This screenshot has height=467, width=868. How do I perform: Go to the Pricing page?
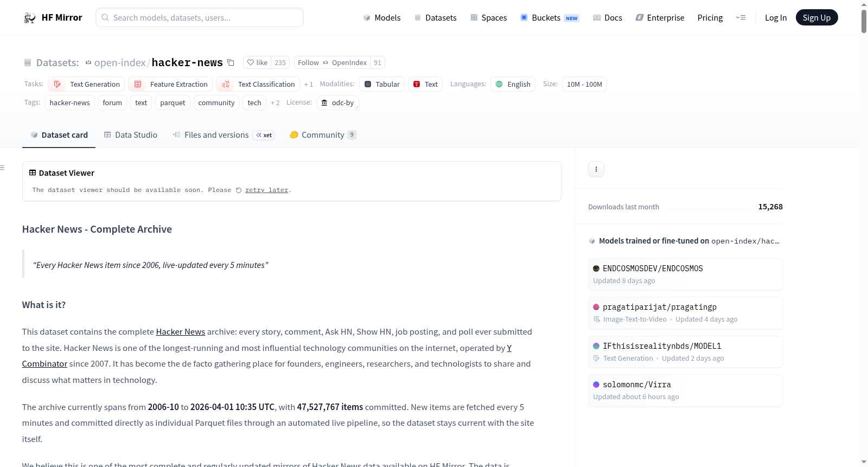pos(710,17)
